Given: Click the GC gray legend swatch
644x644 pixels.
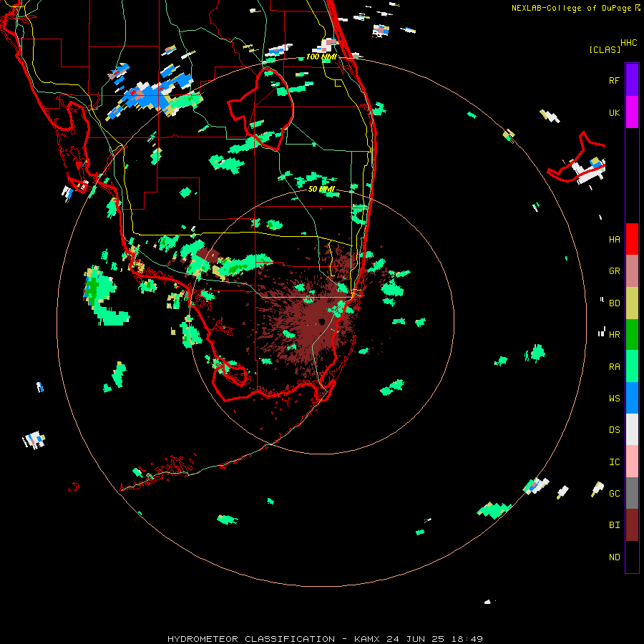Looking at the screenshot, I should tap(632, 493).
